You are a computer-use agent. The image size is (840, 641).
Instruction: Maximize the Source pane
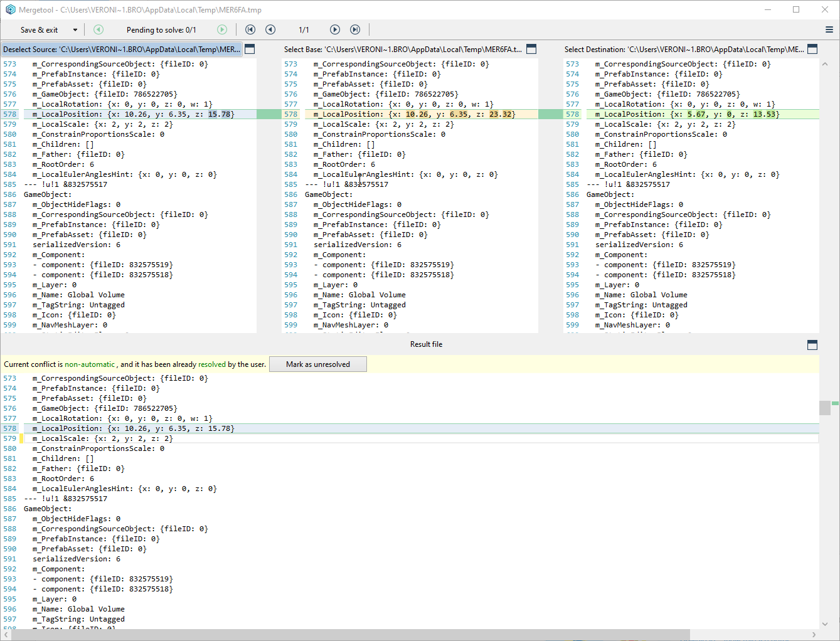250,49
